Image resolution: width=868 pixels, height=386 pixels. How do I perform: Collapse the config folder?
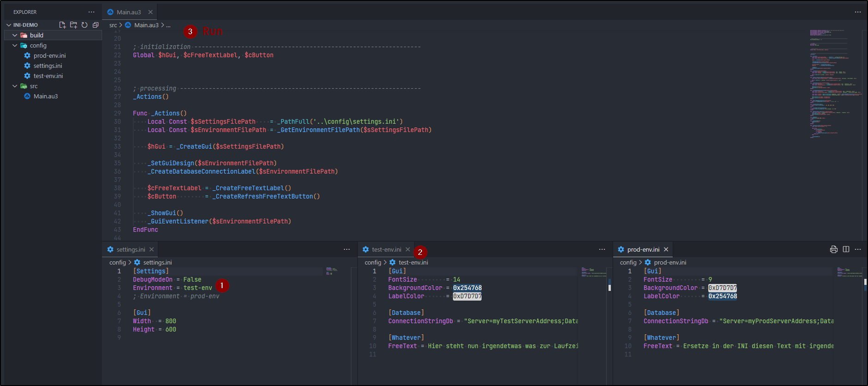[x=15, y=45]
